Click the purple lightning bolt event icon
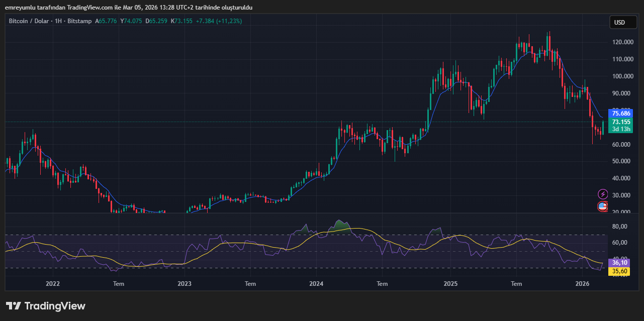The height and width of the screenshot is (321, 644). tap(602, 194)
